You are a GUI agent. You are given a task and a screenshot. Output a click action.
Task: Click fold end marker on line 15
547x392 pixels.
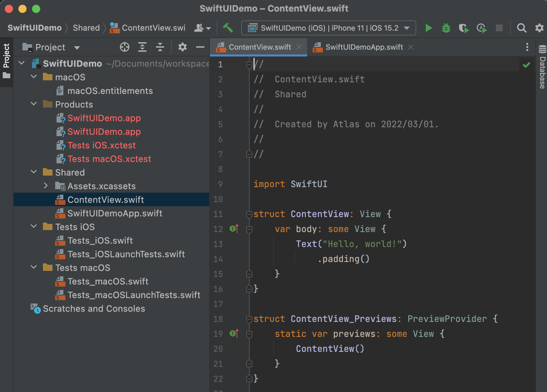[x=249, y=274]
